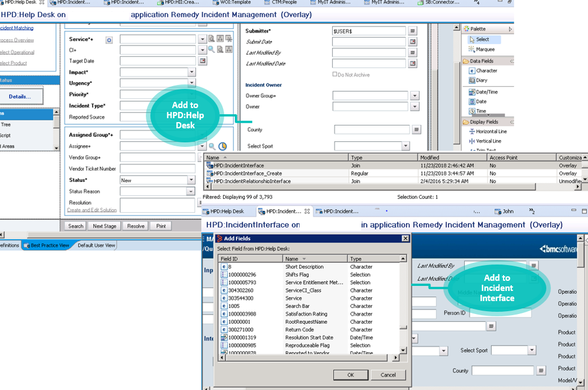Screen dimensions: 588x390
Task: Collapse the Display Fields palette group
Action: coord(511,122)
